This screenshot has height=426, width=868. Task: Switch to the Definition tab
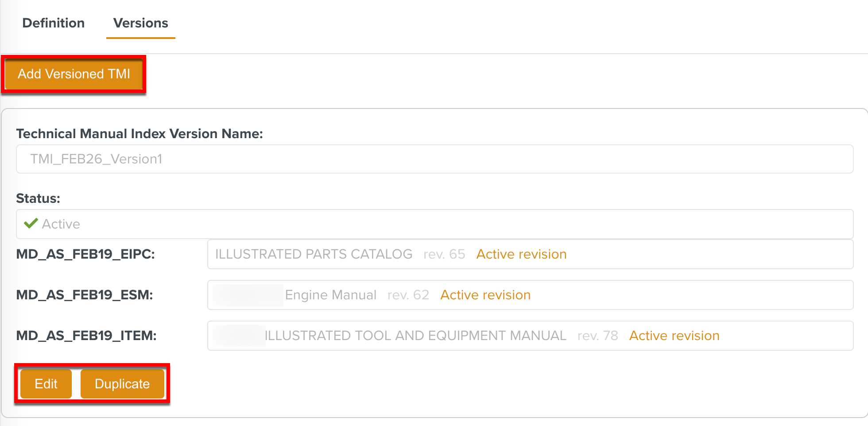coord(53,23)
